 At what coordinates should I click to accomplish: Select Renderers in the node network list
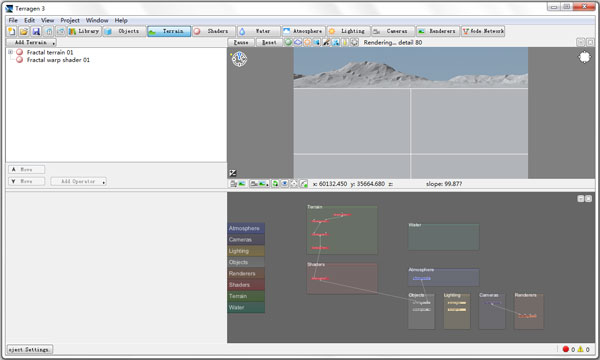point(246,274)
